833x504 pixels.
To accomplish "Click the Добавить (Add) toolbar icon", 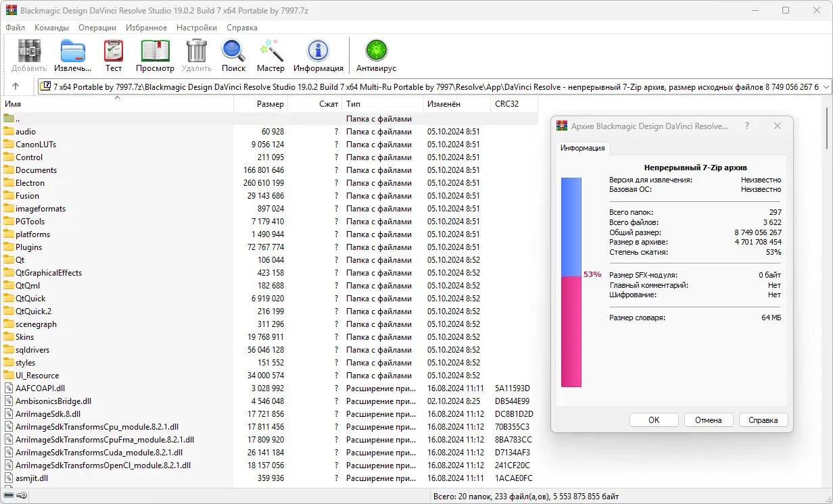I will [29, 55].
